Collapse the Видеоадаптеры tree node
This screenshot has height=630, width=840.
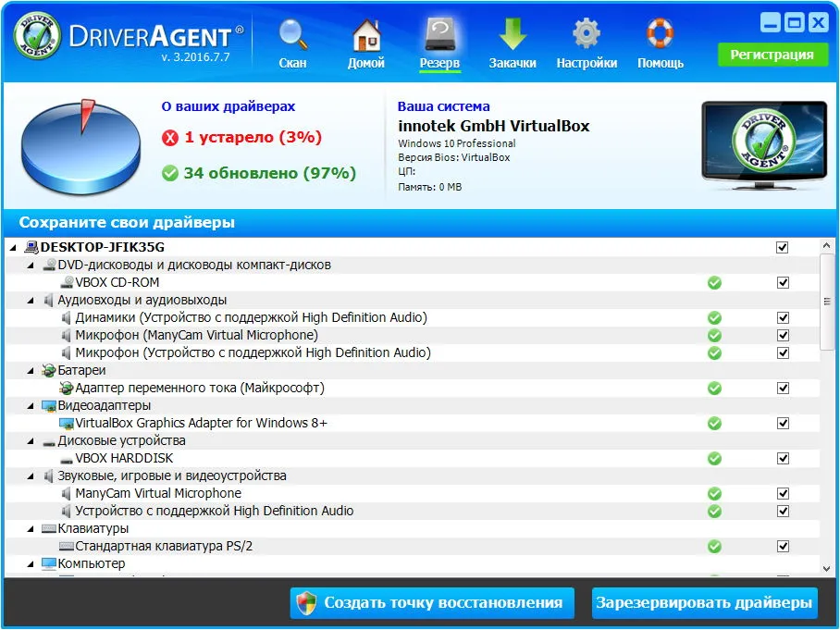pos(31,406)
